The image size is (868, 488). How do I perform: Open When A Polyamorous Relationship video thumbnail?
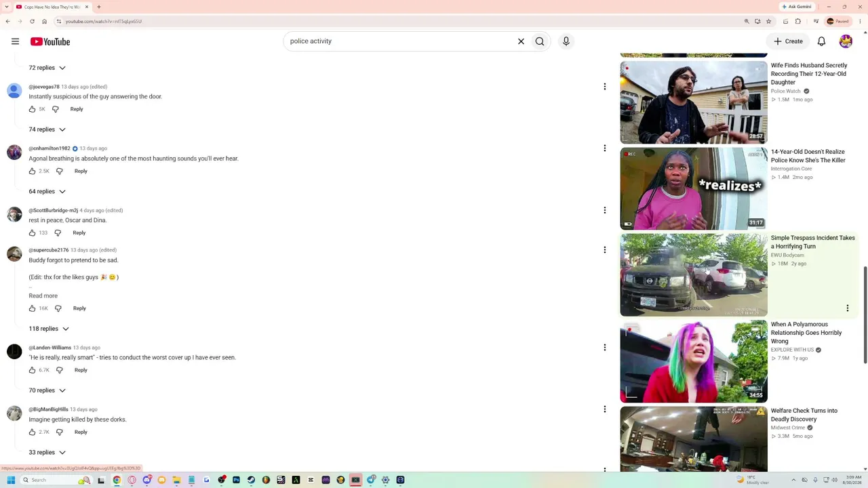(694, 361)
